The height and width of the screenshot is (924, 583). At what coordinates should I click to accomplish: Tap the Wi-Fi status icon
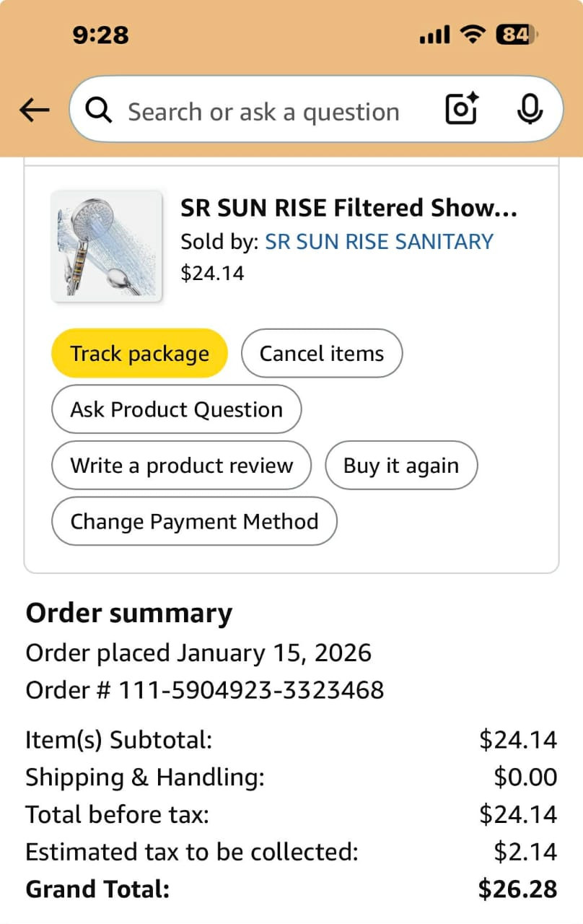tap(473, 34)
